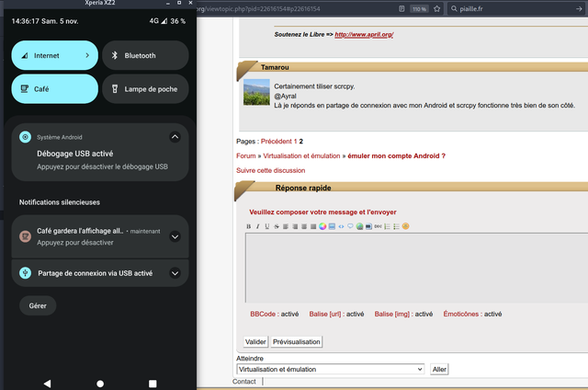Insert ordered list in reply toolbar

pos(388,226)
